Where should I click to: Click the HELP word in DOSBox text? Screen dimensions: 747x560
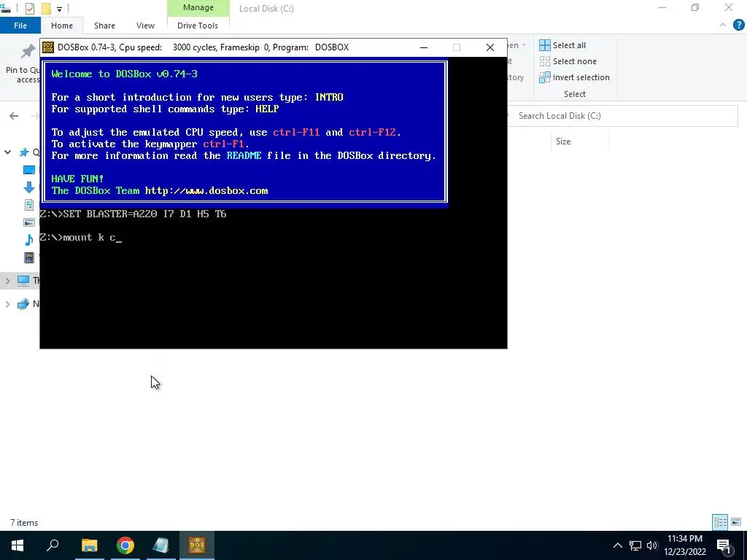[267, 109]
